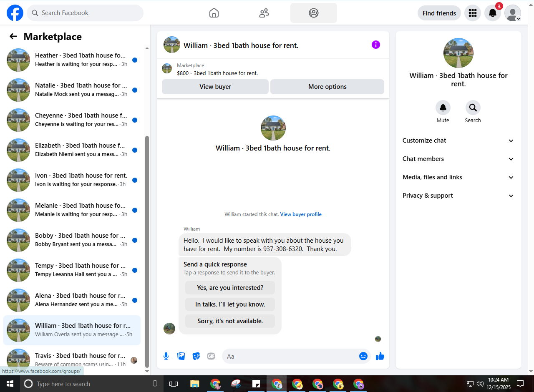Open Natalie's conversation
This screenshot has height=392, width=534.
click(72, 90)
